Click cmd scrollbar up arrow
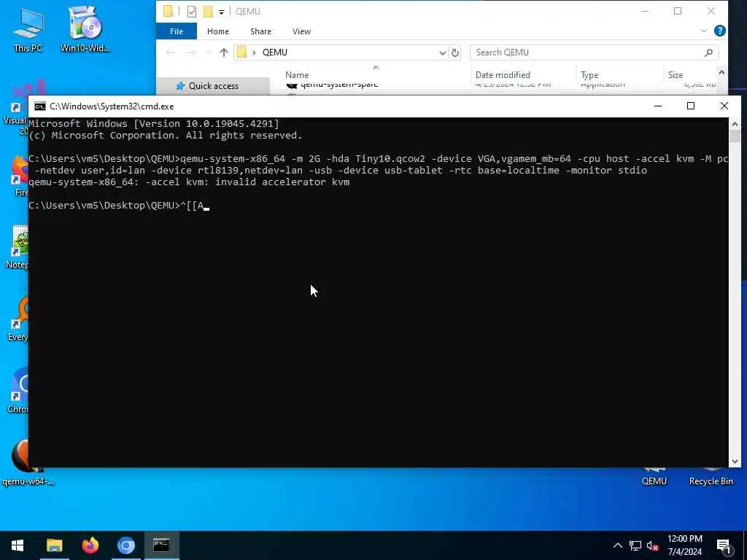Screen dimensions: 747x560 [x=735, y=124]
